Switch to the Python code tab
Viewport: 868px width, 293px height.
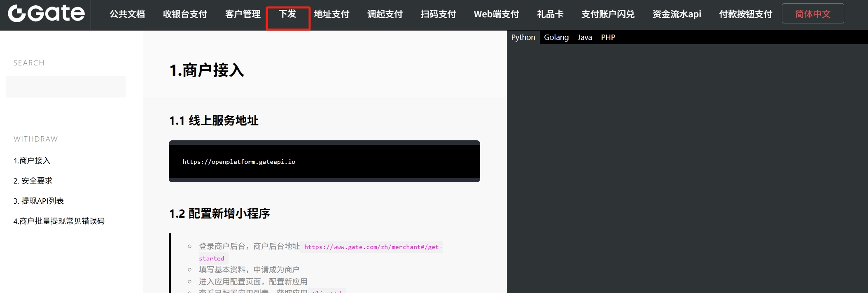523,37
